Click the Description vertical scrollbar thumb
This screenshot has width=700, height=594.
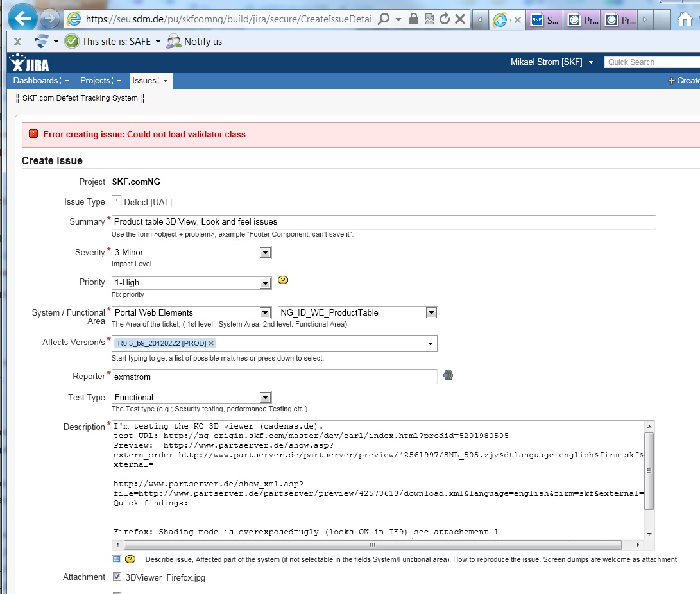649,471
